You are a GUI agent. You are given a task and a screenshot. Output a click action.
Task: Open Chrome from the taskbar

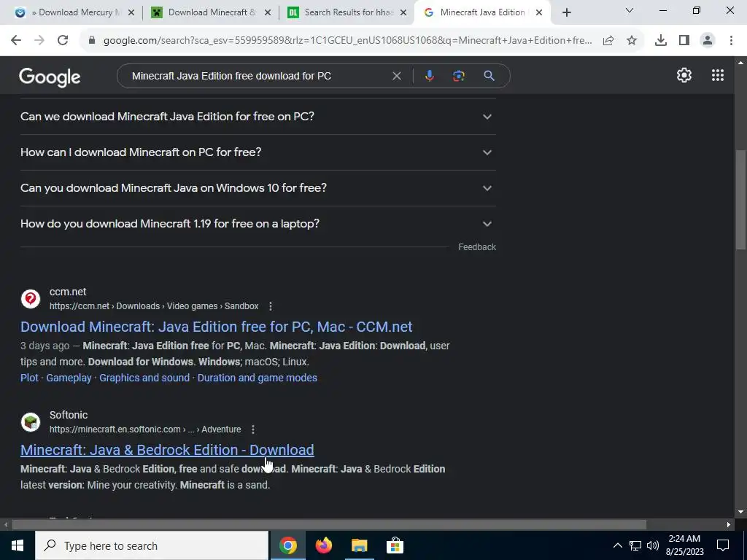287,545
